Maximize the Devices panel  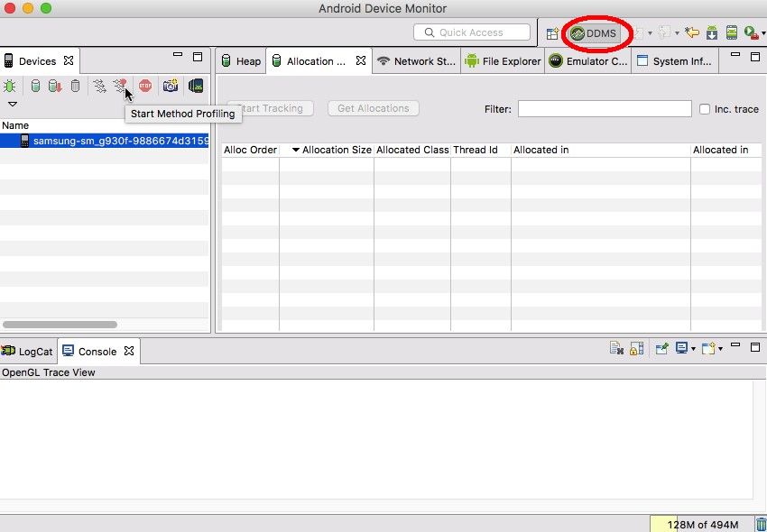pos(198,57)
